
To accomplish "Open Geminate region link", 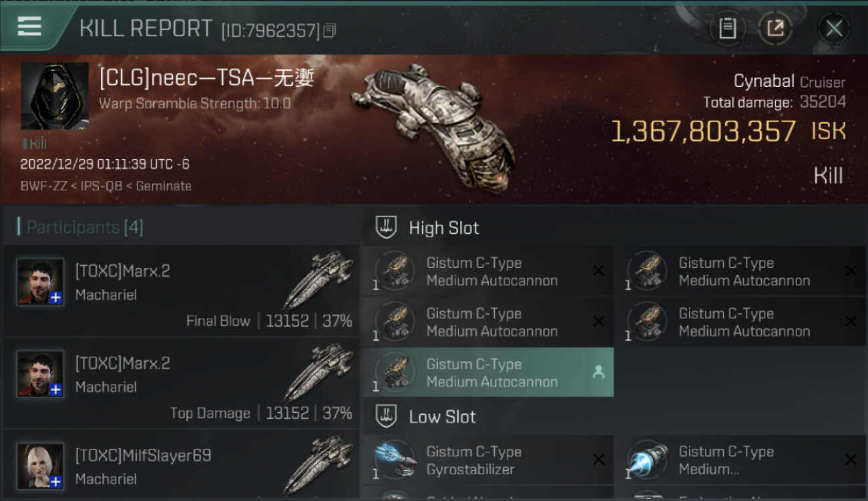I will pos(164,186).
